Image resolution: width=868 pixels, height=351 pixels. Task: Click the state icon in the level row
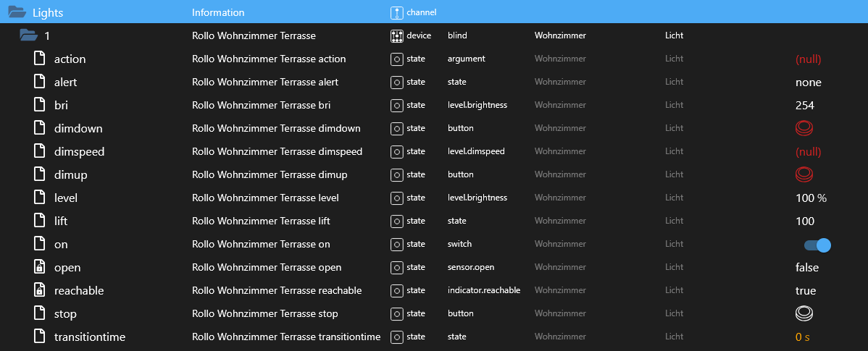(396, 198)
